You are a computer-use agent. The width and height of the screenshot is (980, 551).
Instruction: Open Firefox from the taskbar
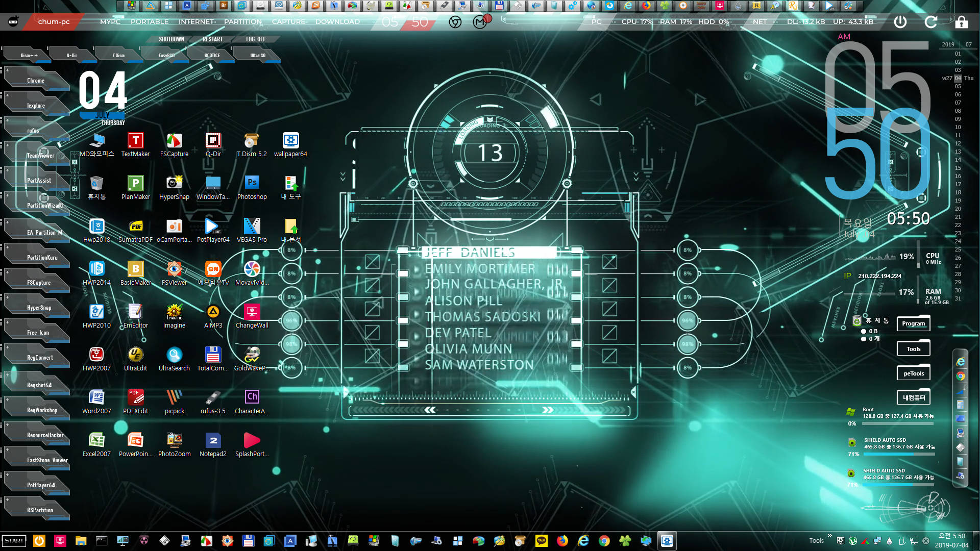(562, 541)
